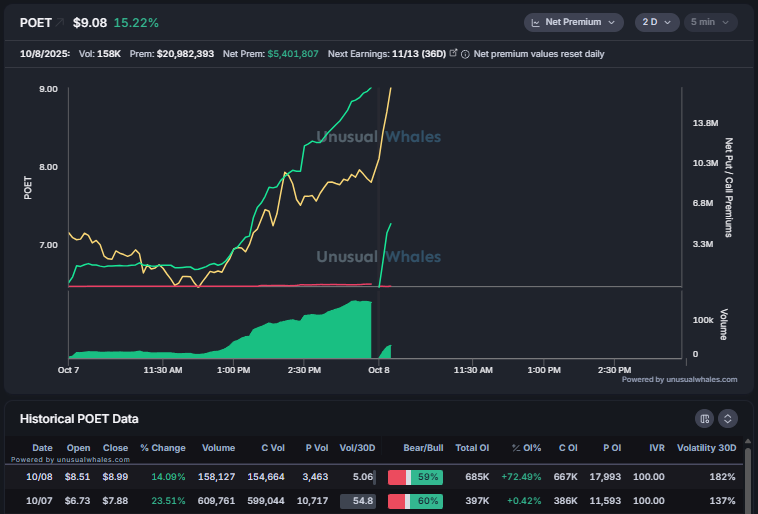758x514 pixels.
Task: Click the info icon beside net premium note
Action: click(x=466, y=53)
